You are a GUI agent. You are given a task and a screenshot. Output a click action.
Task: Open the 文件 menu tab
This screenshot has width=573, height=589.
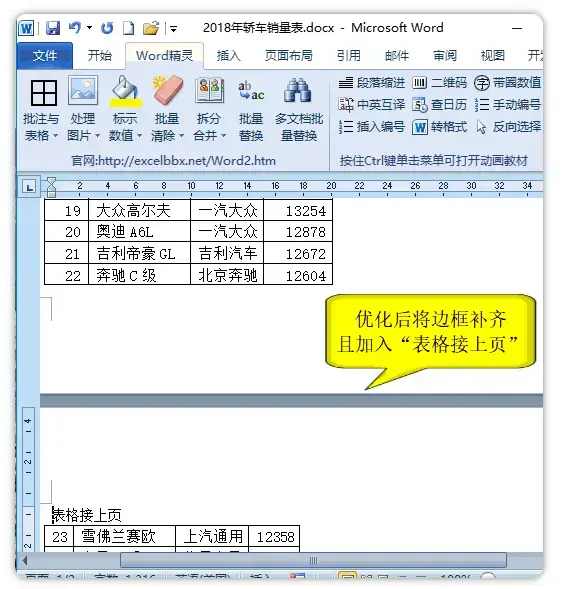(45, 56)
